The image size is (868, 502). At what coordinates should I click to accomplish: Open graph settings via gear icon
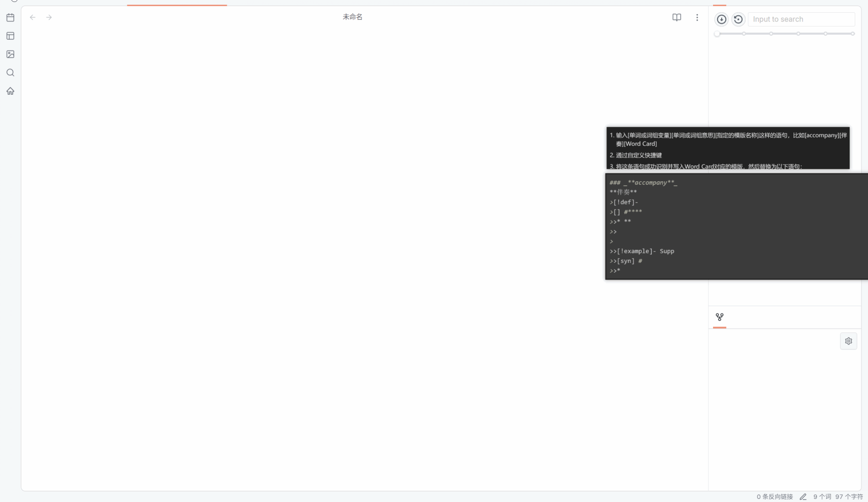pos(848,341)
